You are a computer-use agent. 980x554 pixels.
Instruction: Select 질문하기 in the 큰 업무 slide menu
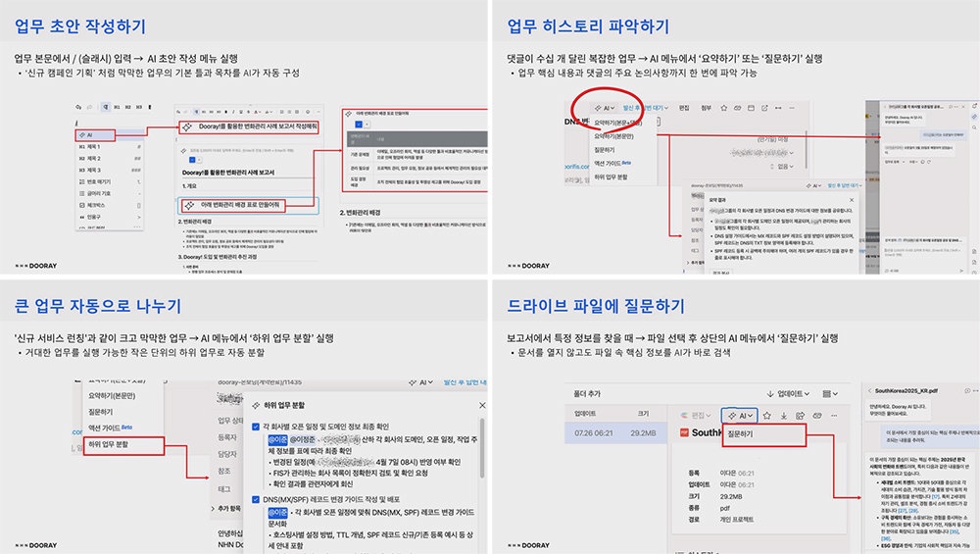(101, 412)
